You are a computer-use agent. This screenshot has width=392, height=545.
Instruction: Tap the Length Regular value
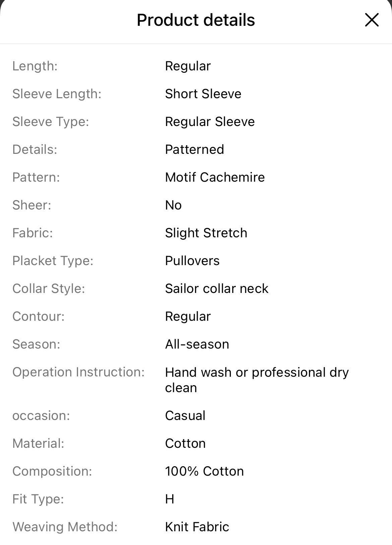coord(188,66)
